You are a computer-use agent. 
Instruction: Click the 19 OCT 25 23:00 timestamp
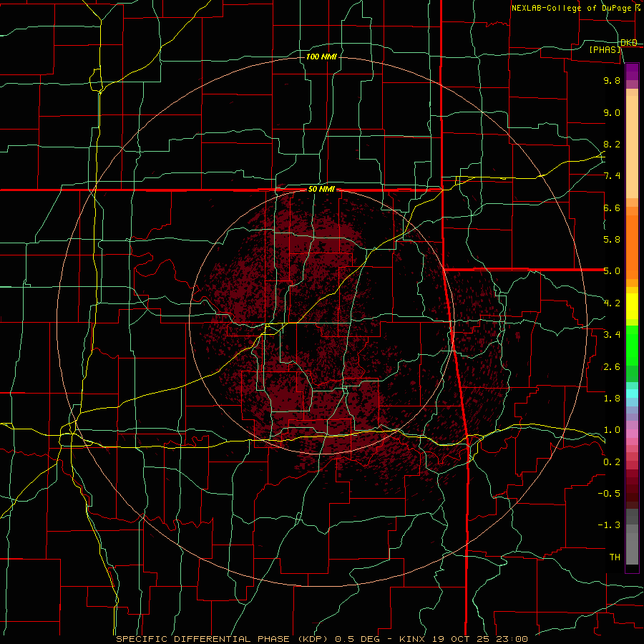[479, 639]
